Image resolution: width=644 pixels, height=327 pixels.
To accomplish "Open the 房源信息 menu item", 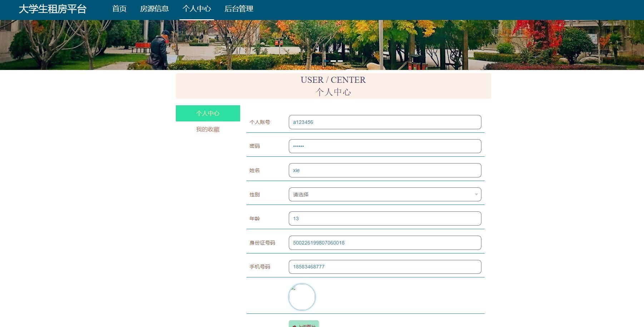I will point(154,9).
